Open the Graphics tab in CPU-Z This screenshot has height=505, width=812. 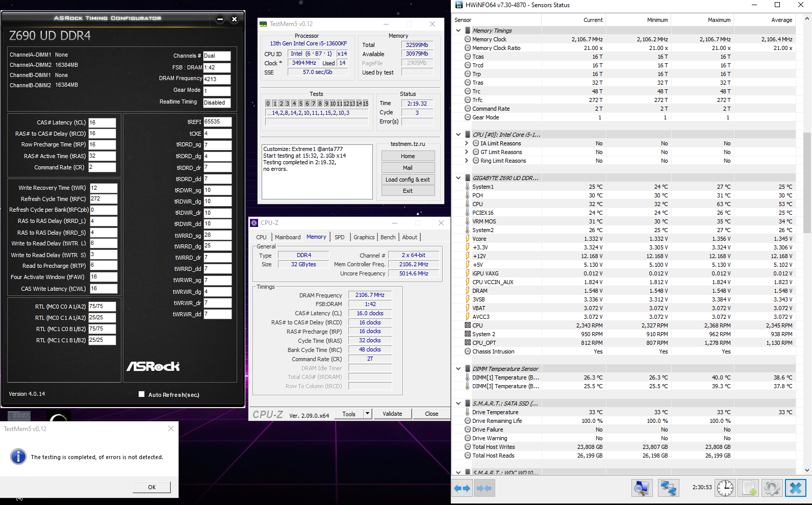364,237
